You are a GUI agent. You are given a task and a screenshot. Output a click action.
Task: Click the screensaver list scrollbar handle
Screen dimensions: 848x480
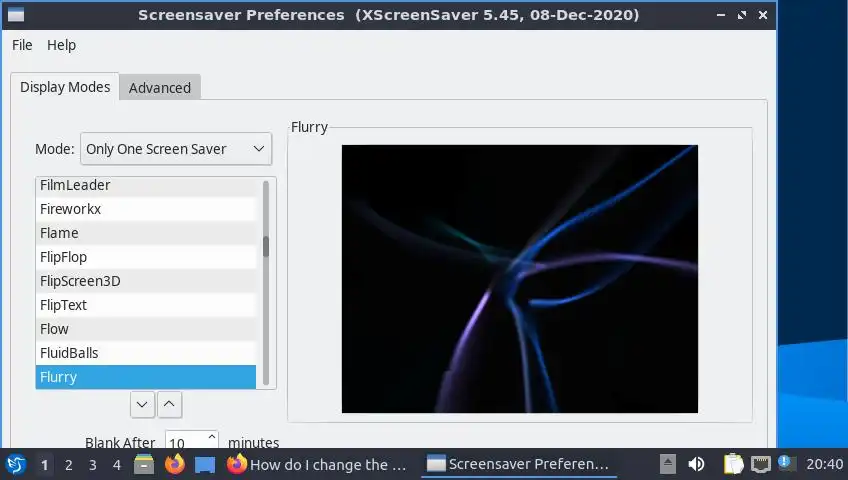click(266, 246)
